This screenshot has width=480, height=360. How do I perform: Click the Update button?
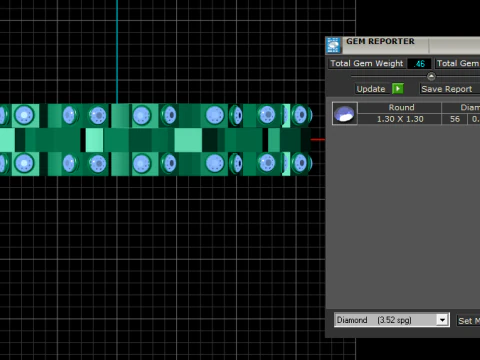[x=371, y=89]
